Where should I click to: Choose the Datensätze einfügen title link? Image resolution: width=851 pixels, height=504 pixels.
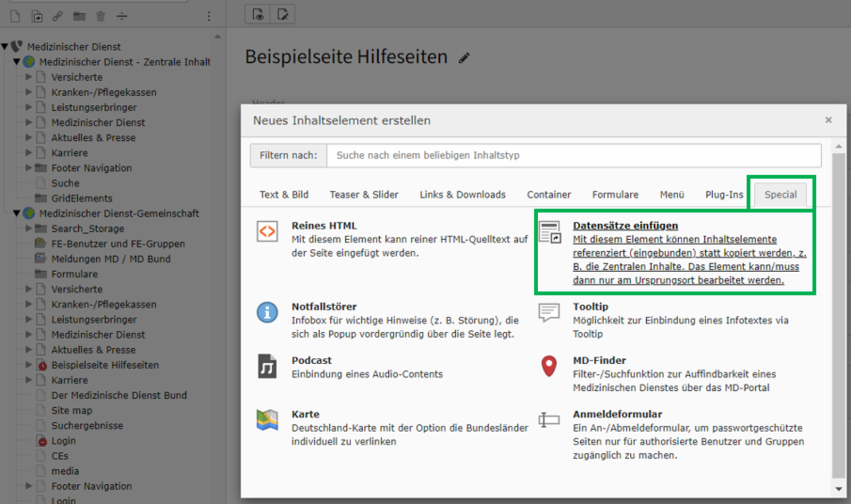tap(625, 225)
